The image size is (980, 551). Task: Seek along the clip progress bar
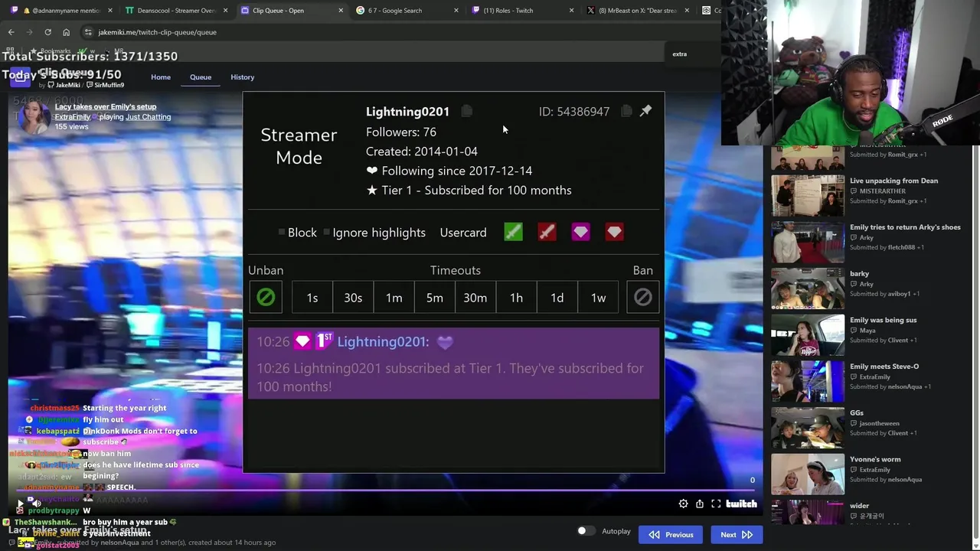pyautogui.click(x=387, y=491)
